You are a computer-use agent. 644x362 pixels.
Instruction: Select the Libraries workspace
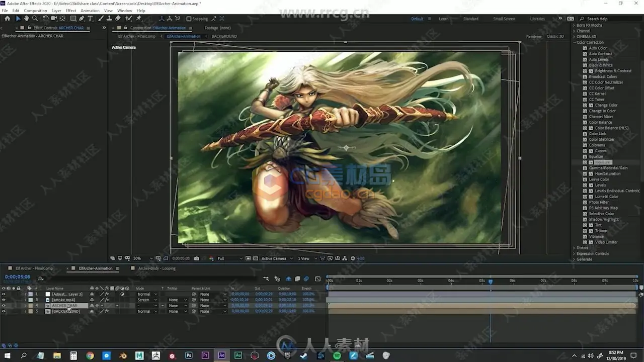coord(537,19)
